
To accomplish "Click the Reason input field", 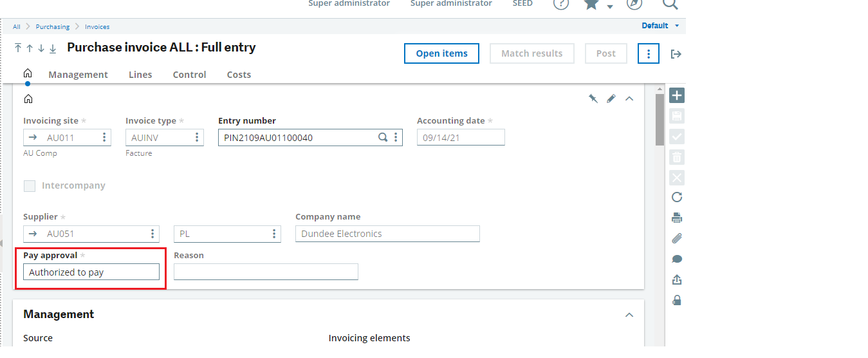I will click(x=266, y=272).
